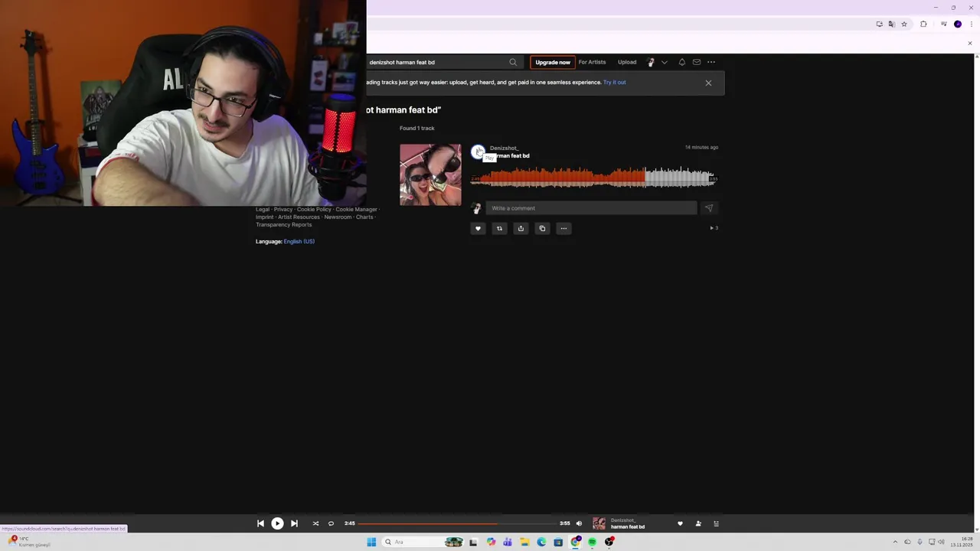The image size is (980, 551).
Task: Open the notifications bell
Action: coord(681,62)
